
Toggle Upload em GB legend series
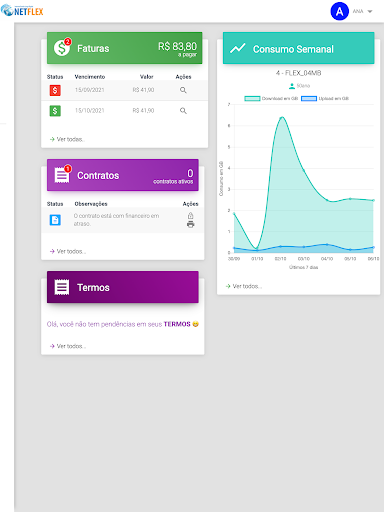(x=325, y=98)
